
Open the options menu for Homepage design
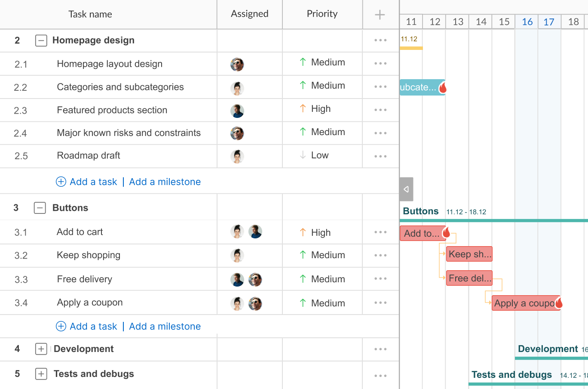pyautogui.click(x=380, y=40)
